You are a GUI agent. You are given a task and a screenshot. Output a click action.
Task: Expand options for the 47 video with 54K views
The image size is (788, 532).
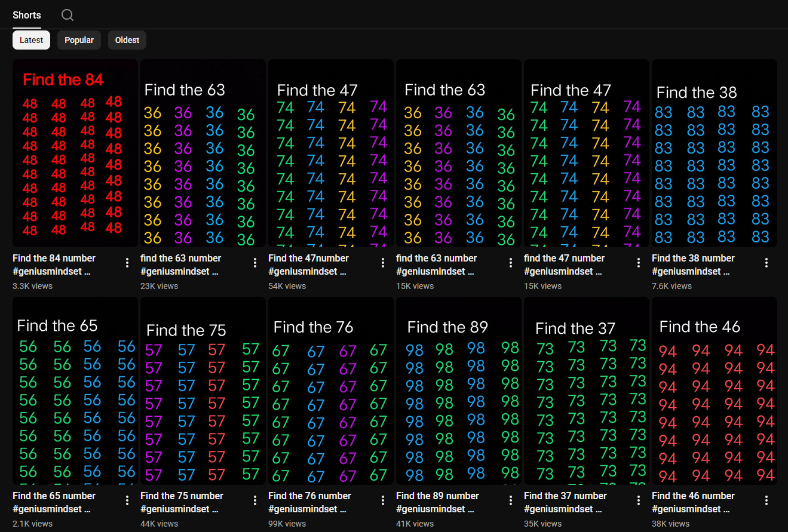[x=383, y=263]
